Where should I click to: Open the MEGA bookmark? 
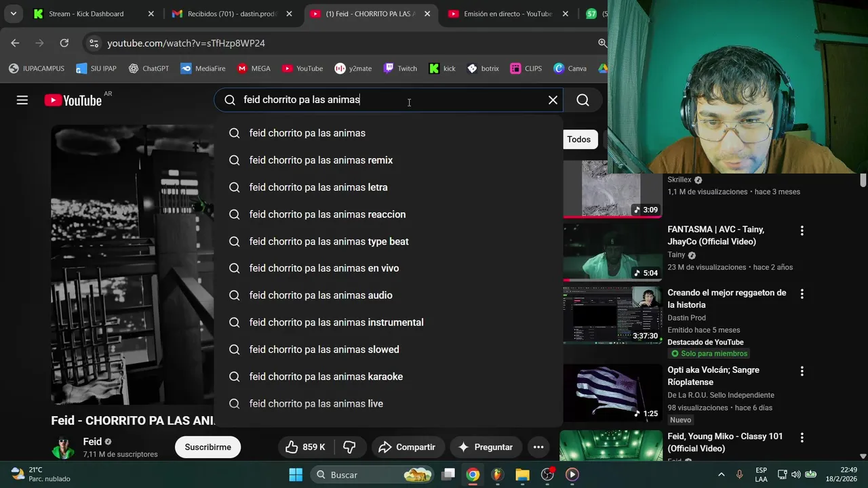click(x=254, y=68)
